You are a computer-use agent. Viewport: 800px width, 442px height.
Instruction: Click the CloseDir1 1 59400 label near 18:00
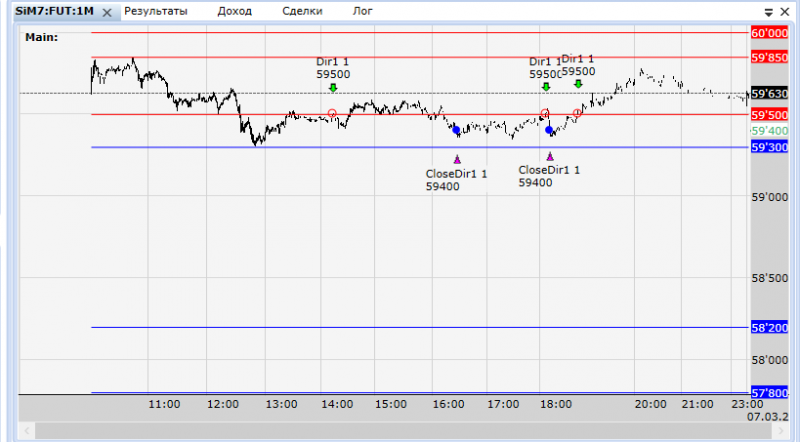549,177
